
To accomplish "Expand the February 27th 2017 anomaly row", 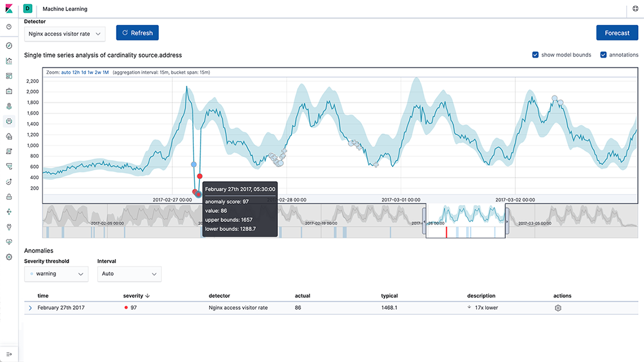I will click(x=31, y=308).
